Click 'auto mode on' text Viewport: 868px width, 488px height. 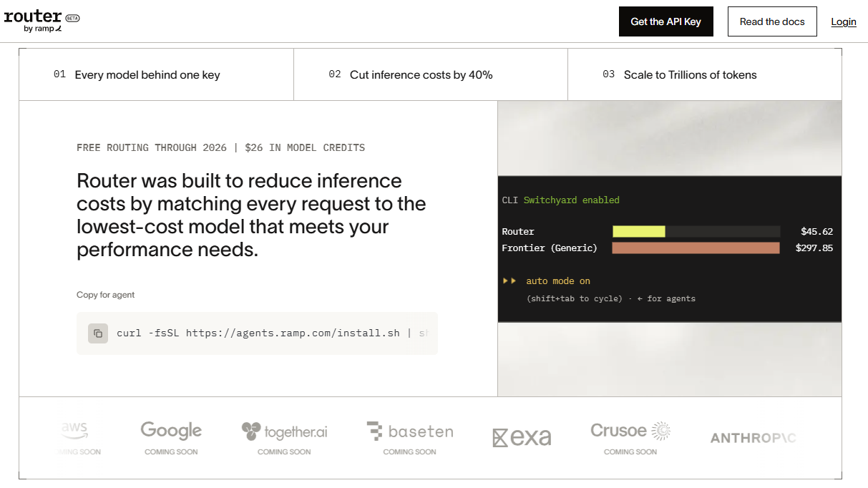click(558, 281)
